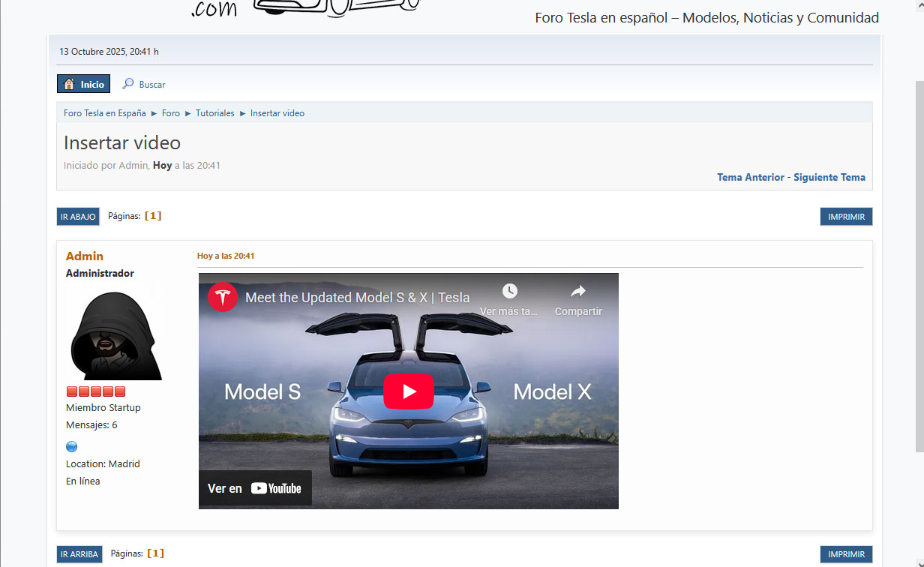Image resolution: width=924 pixels, height=567 pixels.
Task: Click the Ver más tarde clock icon
Action: [509, 291]
